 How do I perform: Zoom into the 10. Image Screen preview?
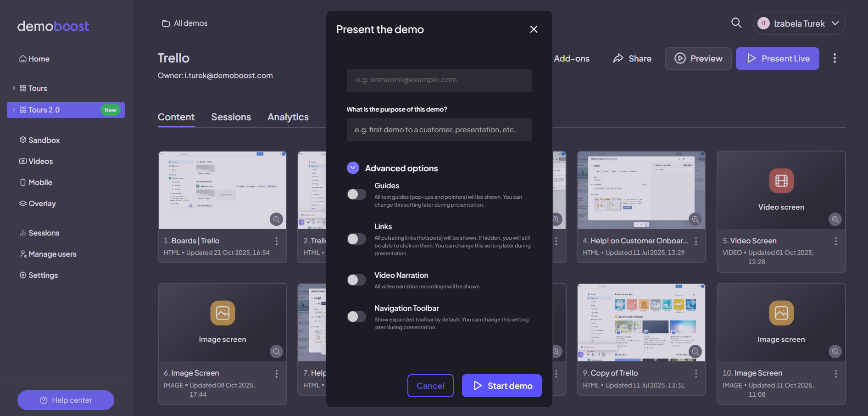click(x=835, y=352)
